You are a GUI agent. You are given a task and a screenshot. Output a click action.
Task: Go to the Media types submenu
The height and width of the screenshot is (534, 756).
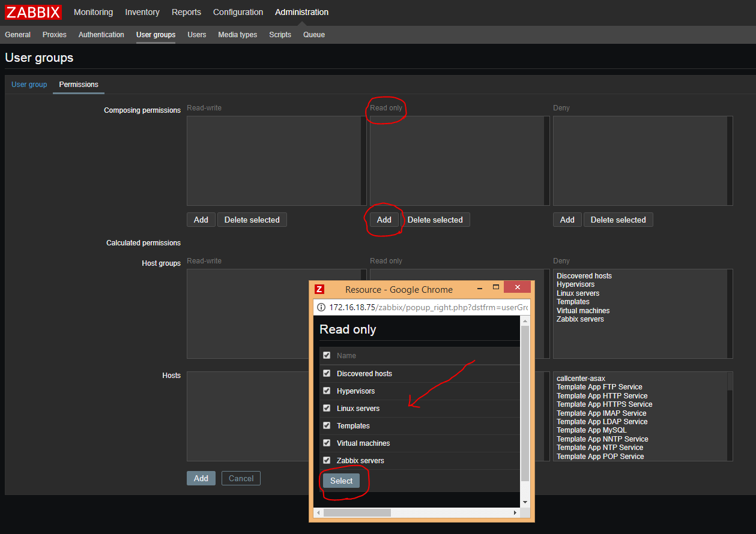237,35
